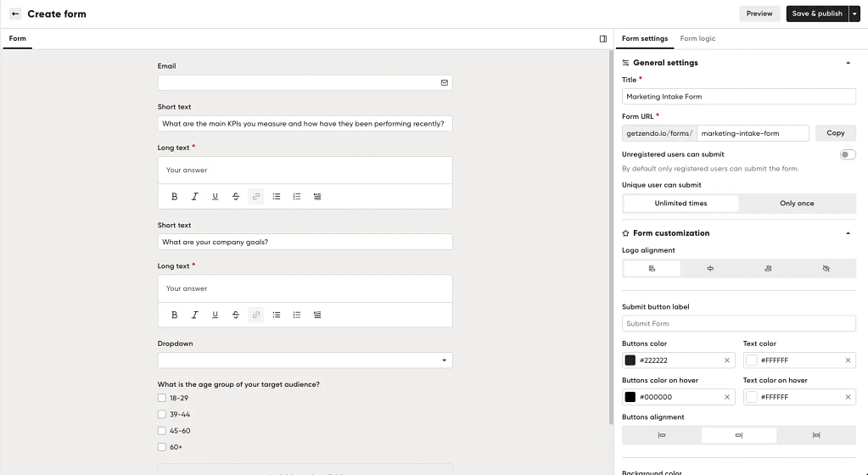Click Strikethrough in the second Long text toolbar
The width and height of the screenshot is (868, 475).
pos(235,315)
